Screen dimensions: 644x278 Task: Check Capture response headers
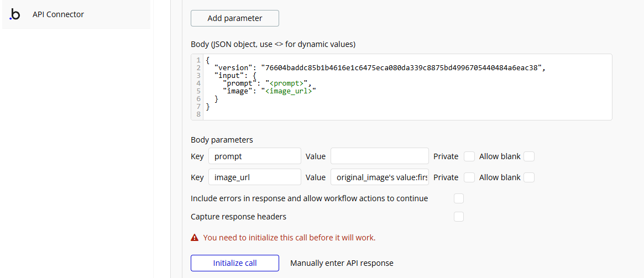[458, 217]
